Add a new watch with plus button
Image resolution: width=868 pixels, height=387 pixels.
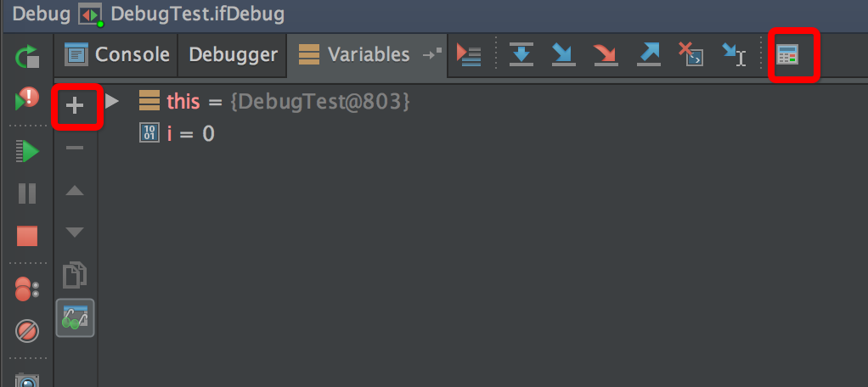(75, 105)
